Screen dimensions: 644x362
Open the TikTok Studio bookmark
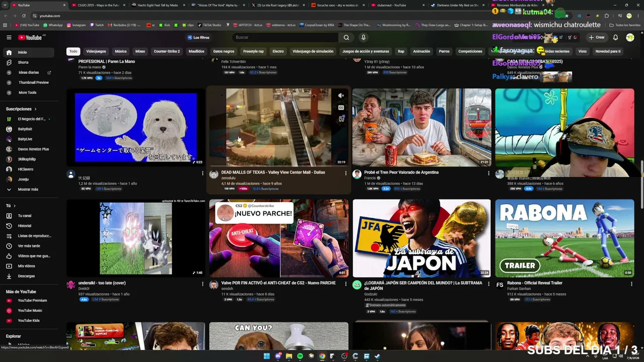click(209, 25)
